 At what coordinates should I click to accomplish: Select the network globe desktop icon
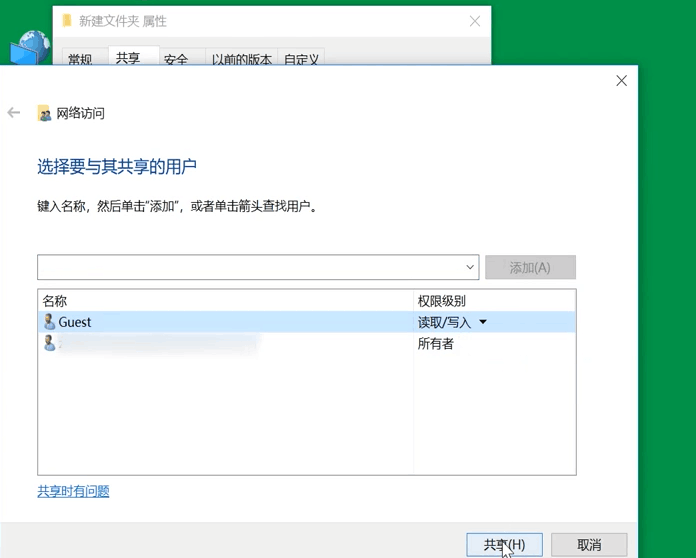click(x=30, y=48)
